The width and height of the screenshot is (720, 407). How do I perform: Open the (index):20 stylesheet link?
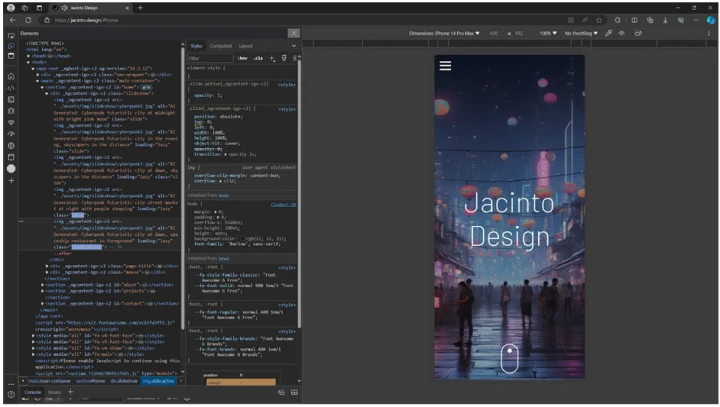[283, 204]
